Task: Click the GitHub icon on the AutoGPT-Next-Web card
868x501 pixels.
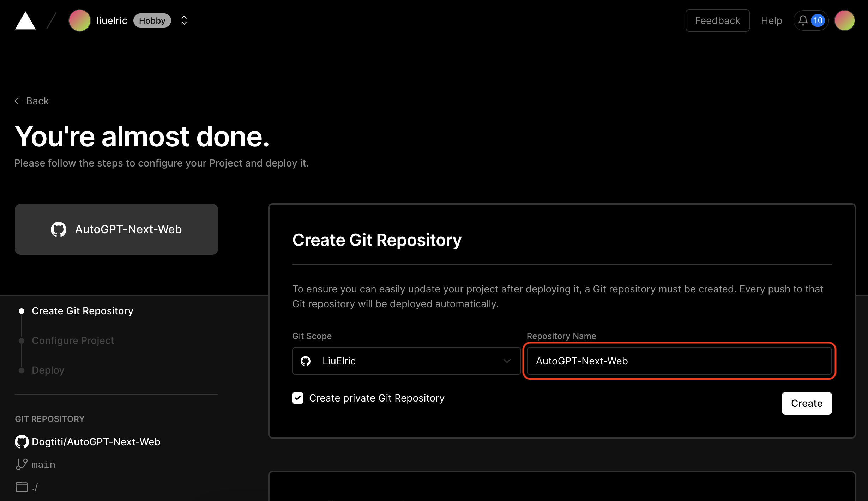Action: point(59,229)
